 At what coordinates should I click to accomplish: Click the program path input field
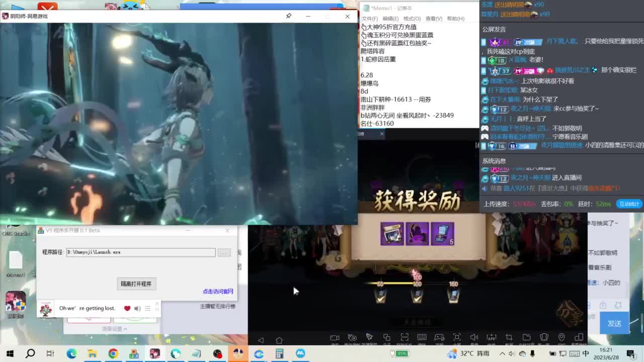pos(141,252)
